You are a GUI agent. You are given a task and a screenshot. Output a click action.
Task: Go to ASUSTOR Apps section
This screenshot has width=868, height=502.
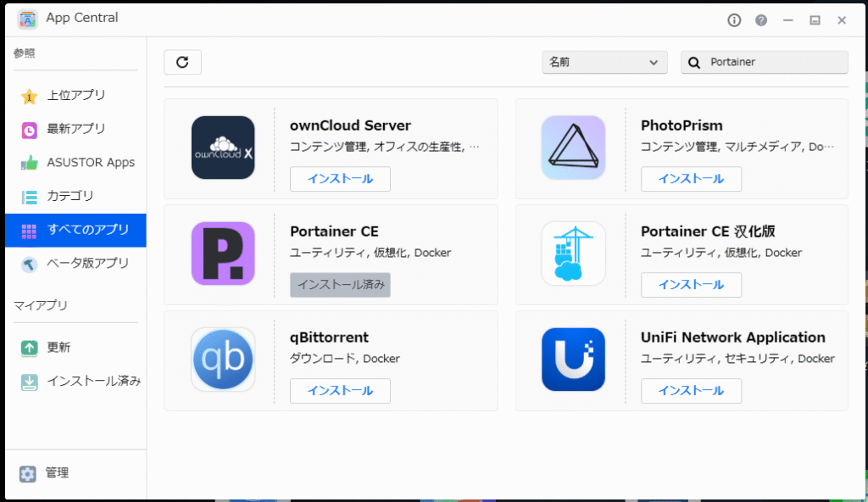[x=90, y=163]
